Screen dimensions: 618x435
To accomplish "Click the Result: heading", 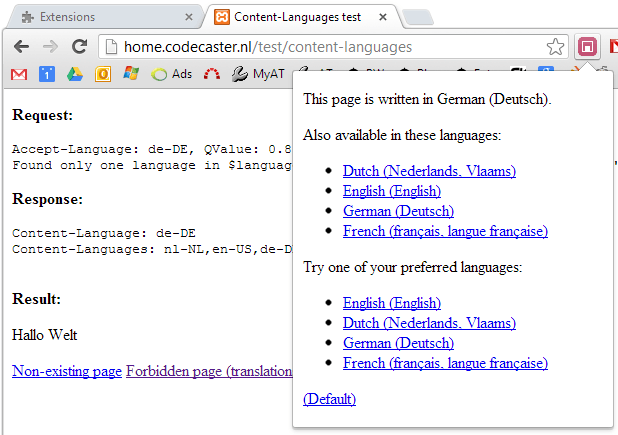I will [x=37, y=299].
